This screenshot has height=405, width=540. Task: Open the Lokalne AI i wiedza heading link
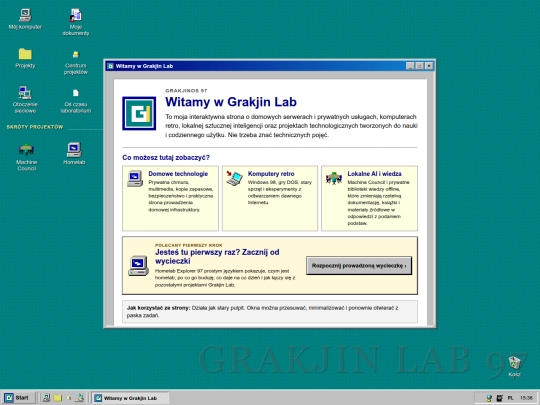pos(374,174)
